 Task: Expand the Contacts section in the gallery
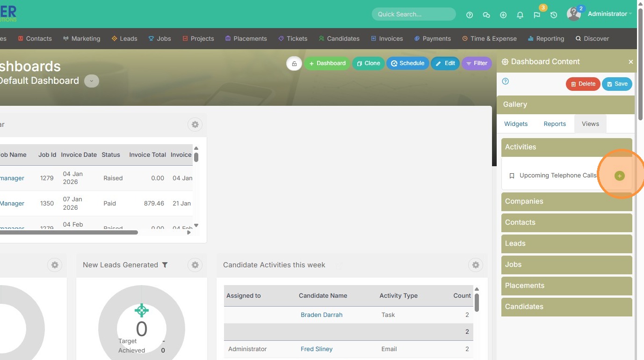click(567, 222)
